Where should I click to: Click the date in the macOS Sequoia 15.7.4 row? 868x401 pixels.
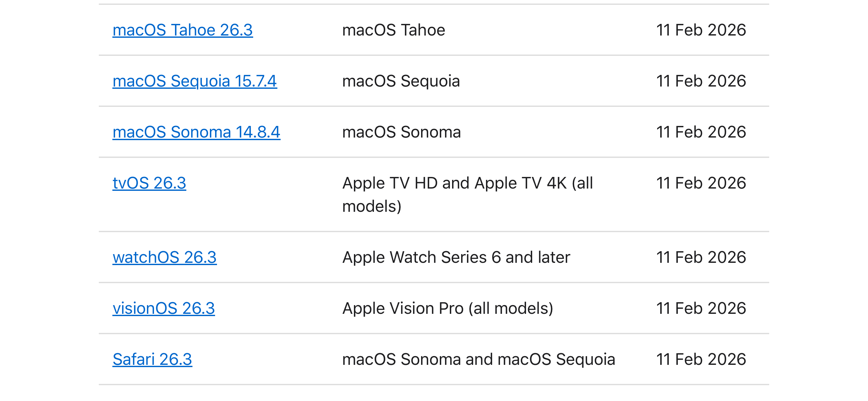(701, 81)
